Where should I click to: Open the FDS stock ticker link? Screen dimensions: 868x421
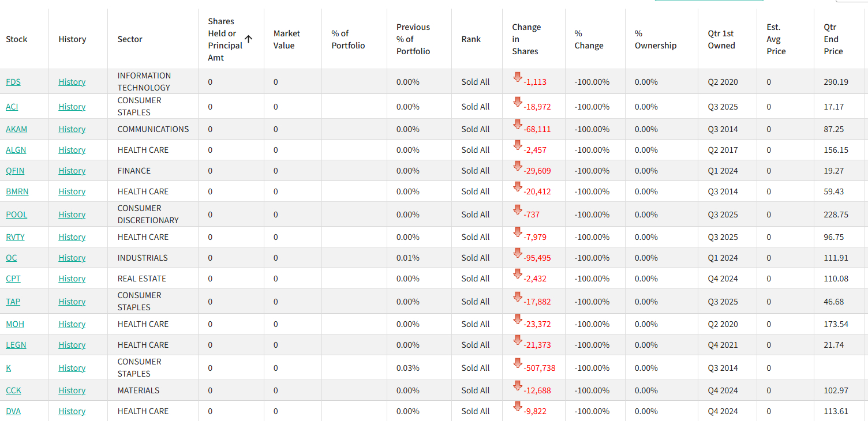(13, 82)
